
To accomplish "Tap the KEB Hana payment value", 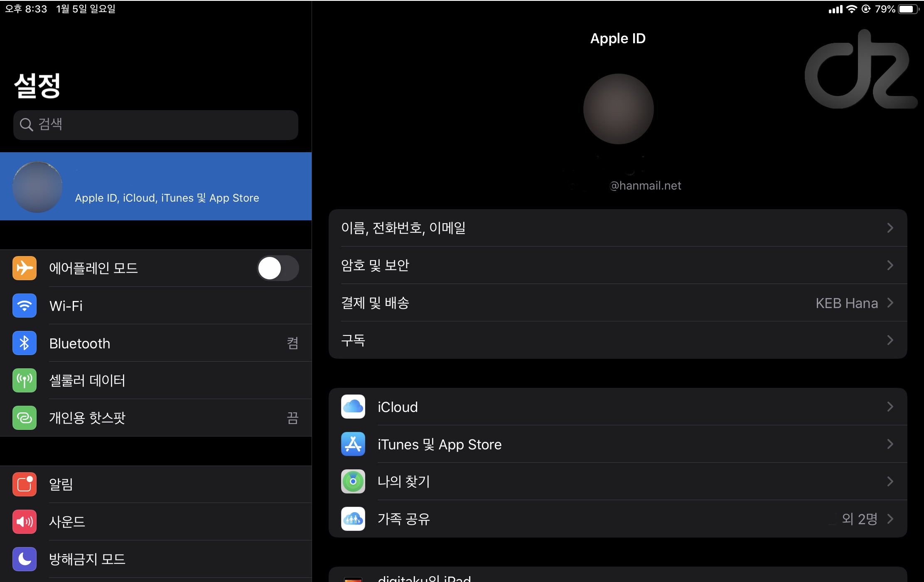I will [847, 303].
